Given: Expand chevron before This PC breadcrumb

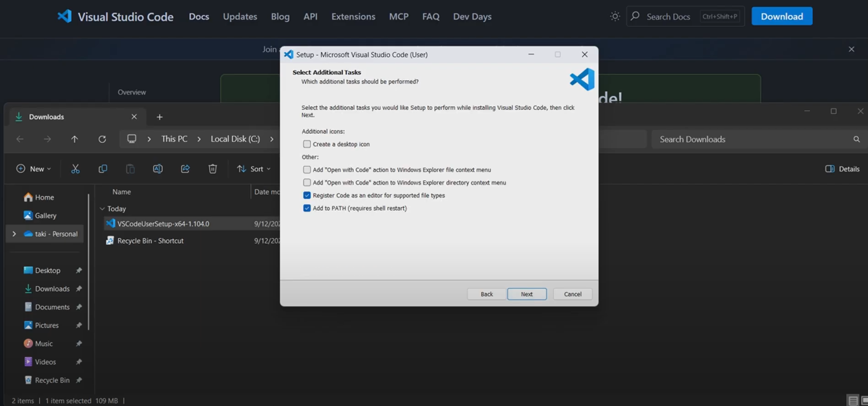Looking at the screenshot, I should click(149, 139).
